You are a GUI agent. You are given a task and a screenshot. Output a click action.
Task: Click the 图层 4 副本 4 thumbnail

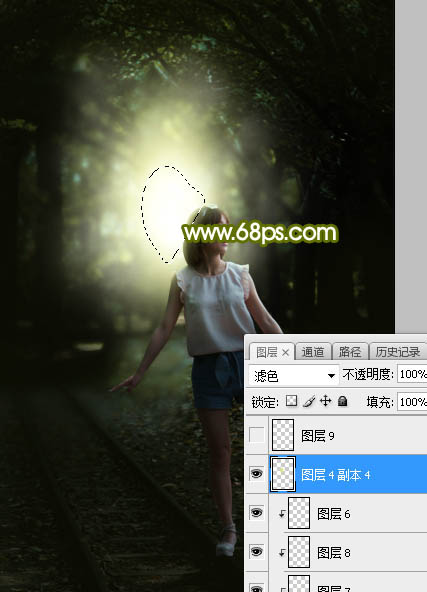click(x=283, y=474)
